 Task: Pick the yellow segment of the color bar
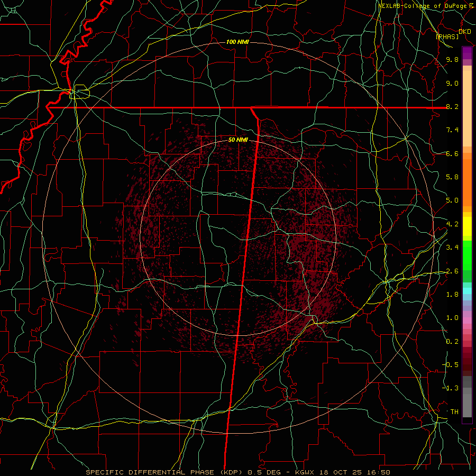(x=467, y=226)
